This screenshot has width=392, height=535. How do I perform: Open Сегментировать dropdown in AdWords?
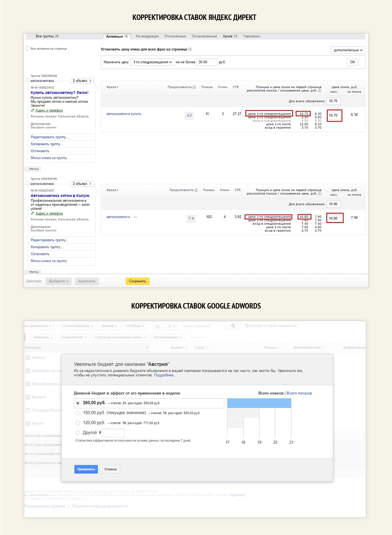tap(78, 326)
